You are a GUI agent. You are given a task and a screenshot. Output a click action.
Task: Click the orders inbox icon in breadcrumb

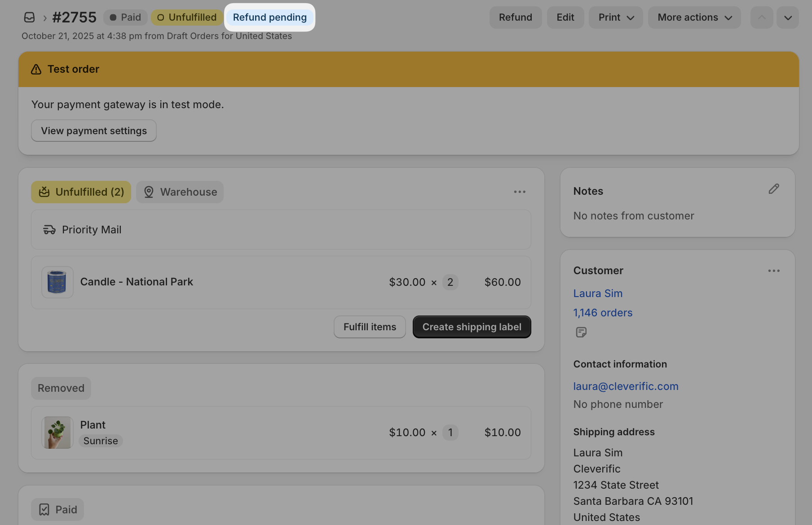pos(30,17)
